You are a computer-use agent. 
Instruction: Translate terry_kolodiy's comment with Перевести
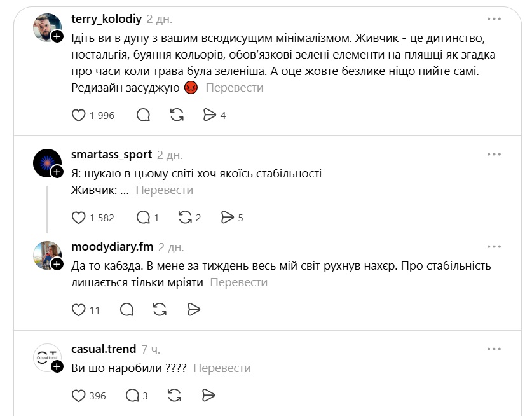[x=235, y=88]
